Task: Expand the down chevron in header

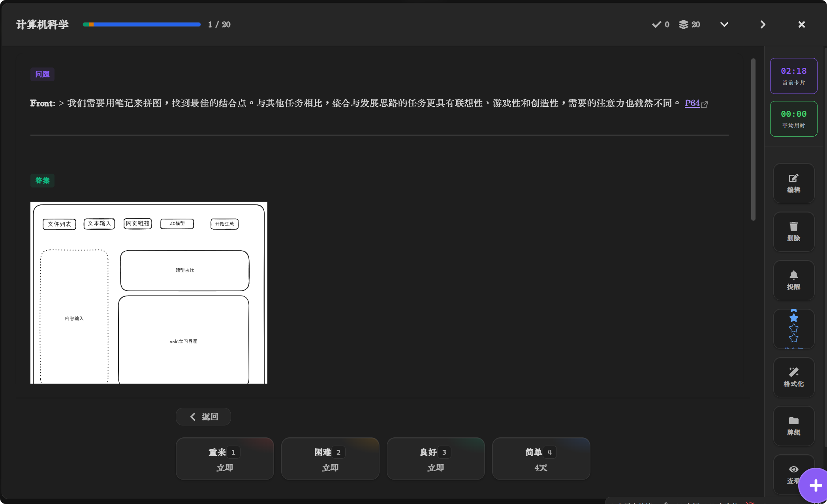Action: pos(724,24)
